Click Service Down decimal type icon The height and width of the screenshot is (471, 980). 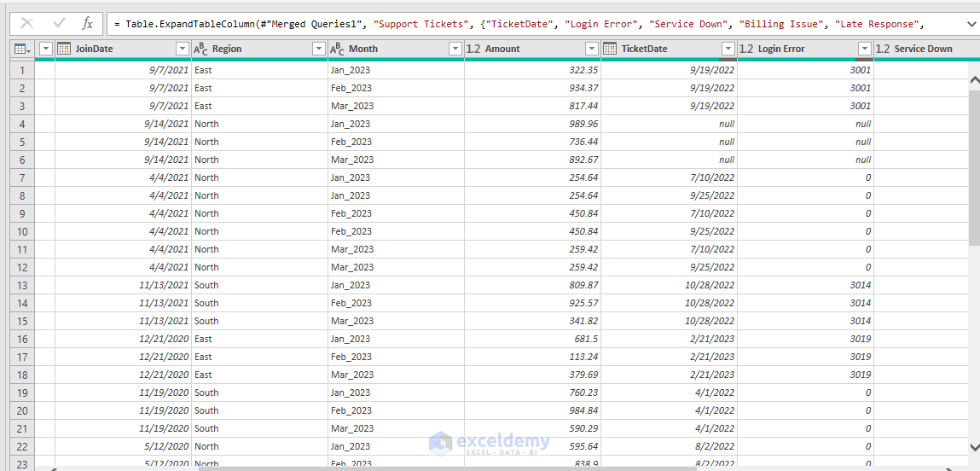pos(883,49)
